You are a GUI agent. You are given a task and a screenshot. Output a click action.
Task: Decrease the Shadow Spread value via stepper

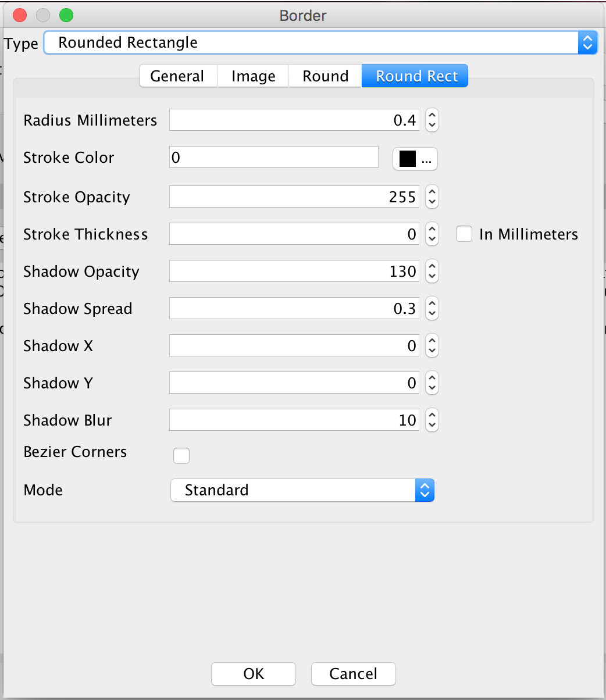tap(432, 312)
